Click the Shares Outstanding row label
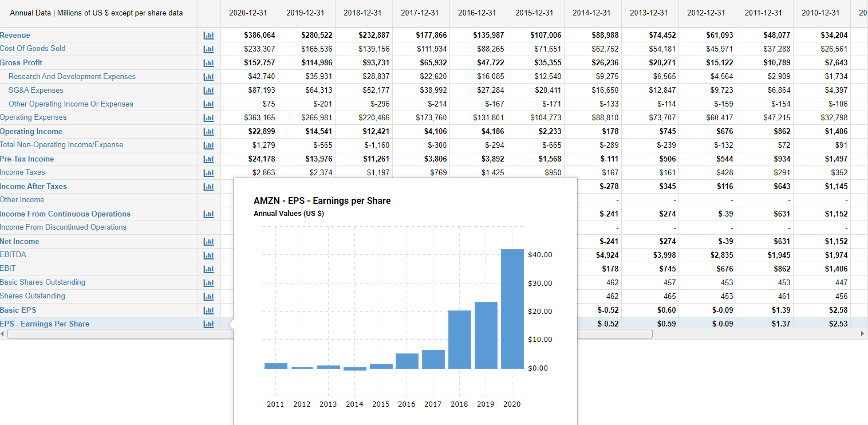The height and width of the screenshot is (425, 868). pyautogui.click(x=33, y=296)
